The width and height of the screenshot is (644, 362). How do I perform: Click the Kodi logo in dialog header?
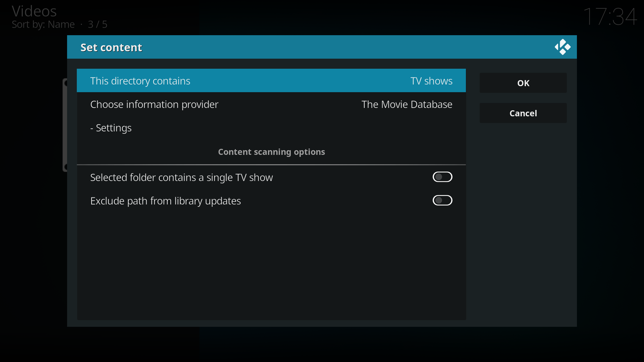[x=562, y=47]
